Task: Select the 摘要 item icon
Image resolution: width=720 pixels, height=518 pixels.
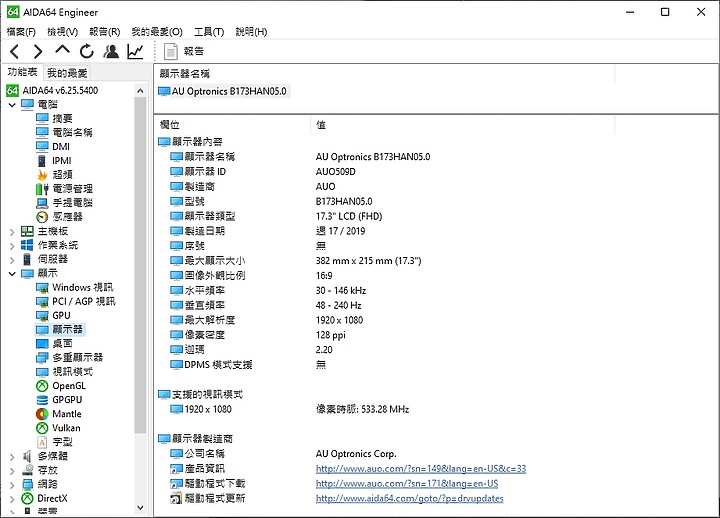Action: 42,118
